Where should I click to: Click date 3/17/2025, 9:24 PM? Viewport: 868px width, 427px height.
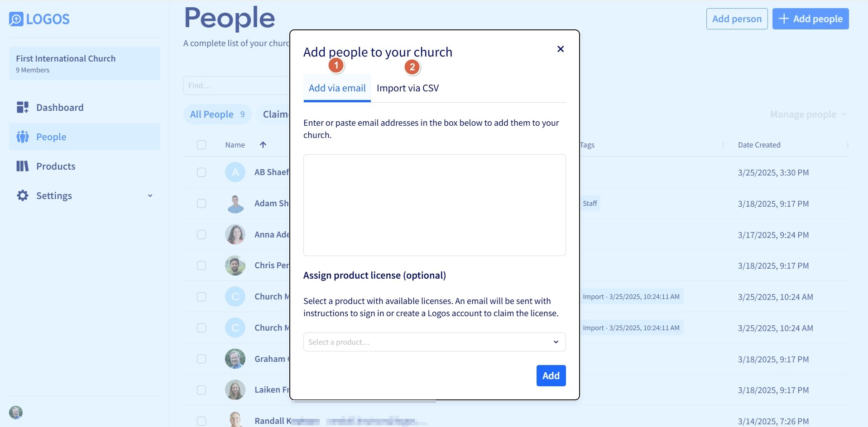773,235
